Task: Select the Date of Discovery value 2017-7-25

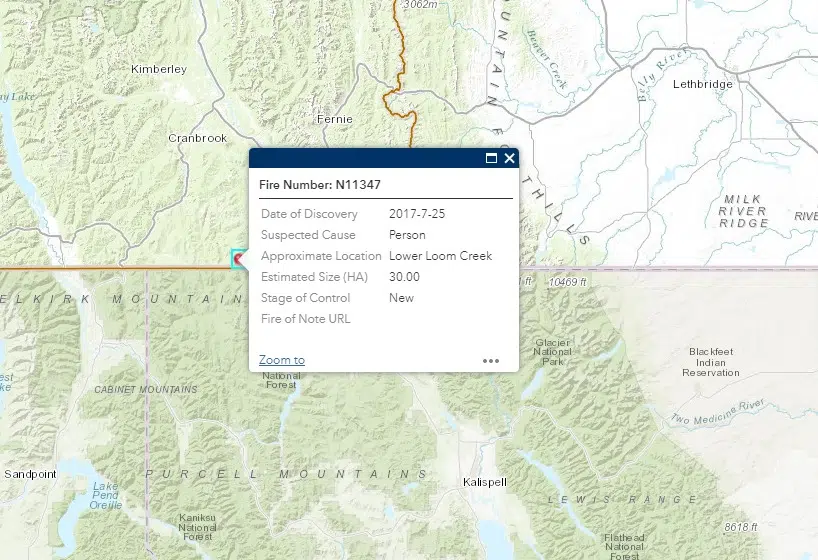Action: [x=417, y=214]
